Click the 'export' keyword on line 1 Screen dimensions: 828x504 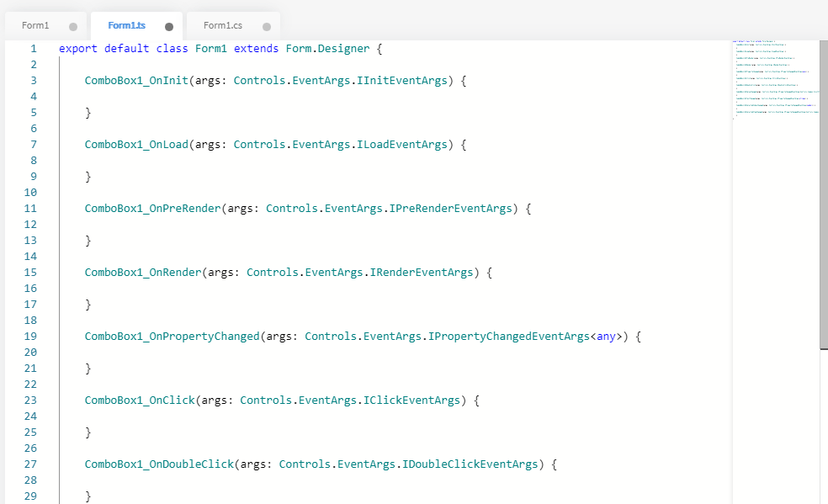[x=78, y=49]
